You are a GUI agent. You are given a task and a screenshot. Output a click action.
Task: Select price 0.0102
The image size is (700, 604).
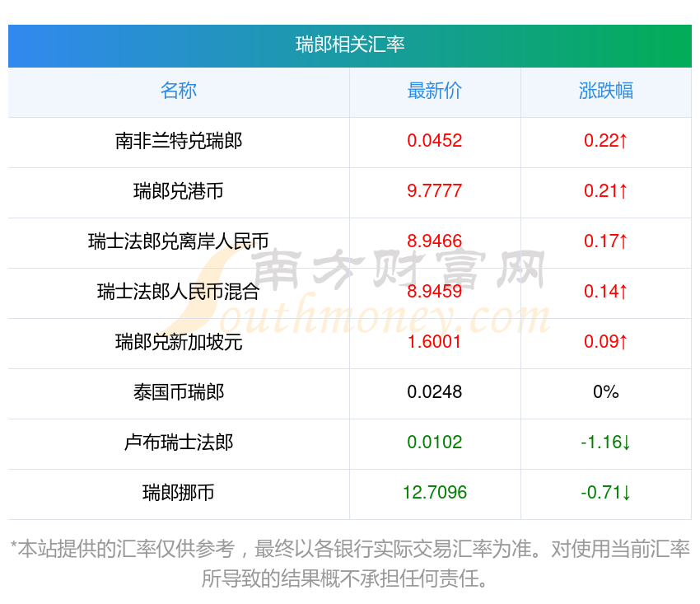[x=435, y=442]
